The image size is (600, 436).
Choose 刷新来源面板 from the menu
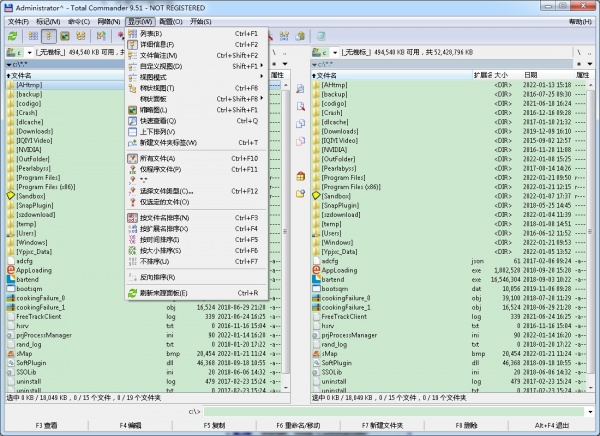(165, 293)
